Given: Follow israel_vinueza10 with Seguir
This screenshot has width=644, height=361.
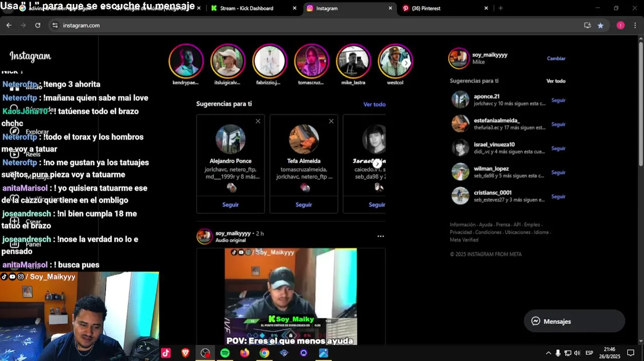Looking at the screenshot, I should coord(558,148).
